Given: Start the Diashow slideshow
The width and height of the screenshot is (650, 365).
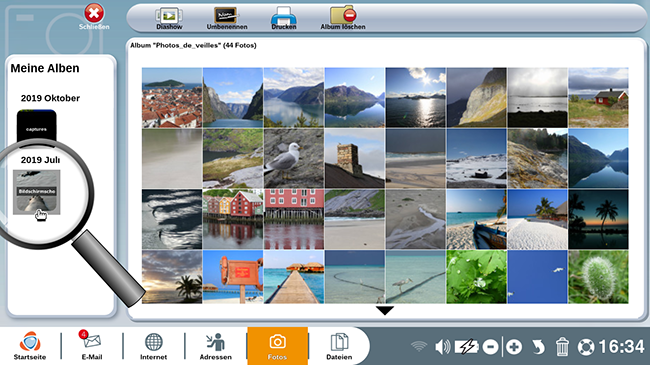Looking at the screenshot, I should tap(169, 19).
